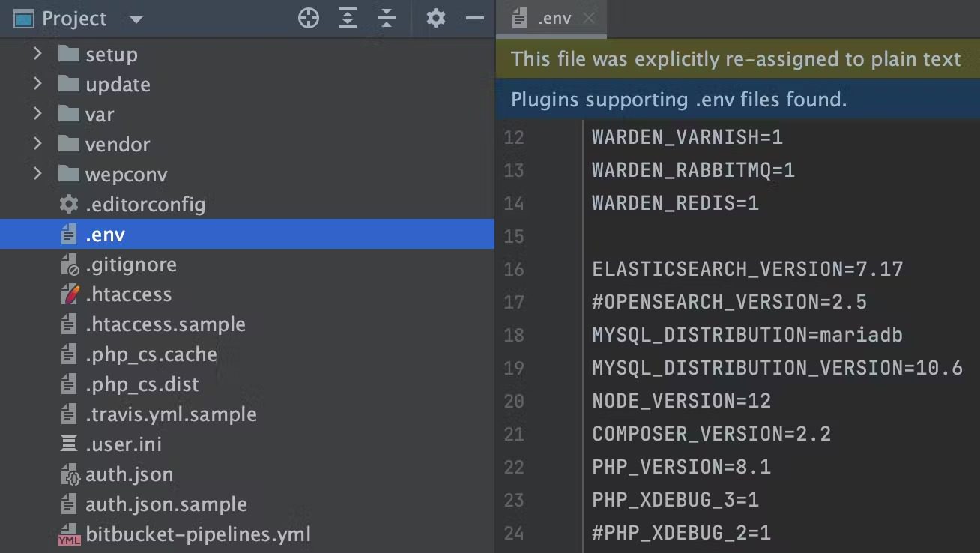Click the Expand All icon in Project toolbar
980x553 pixels.
[348, 19]
